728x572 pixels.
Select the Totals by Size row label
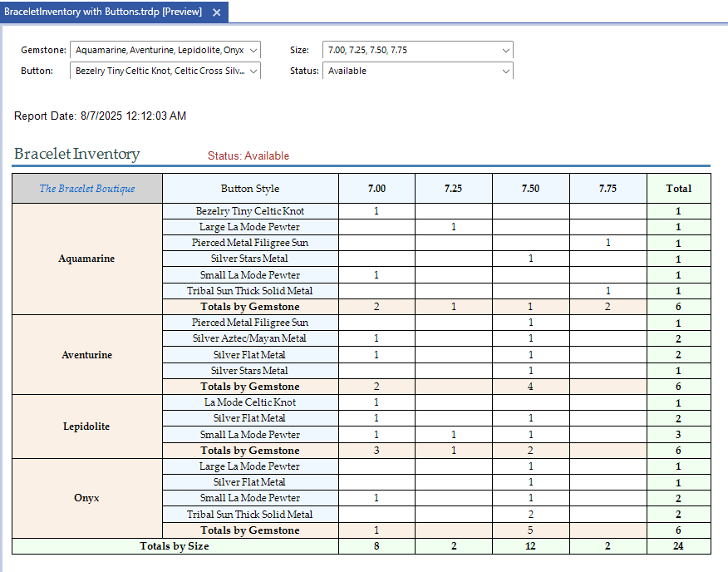click(175, 546)
